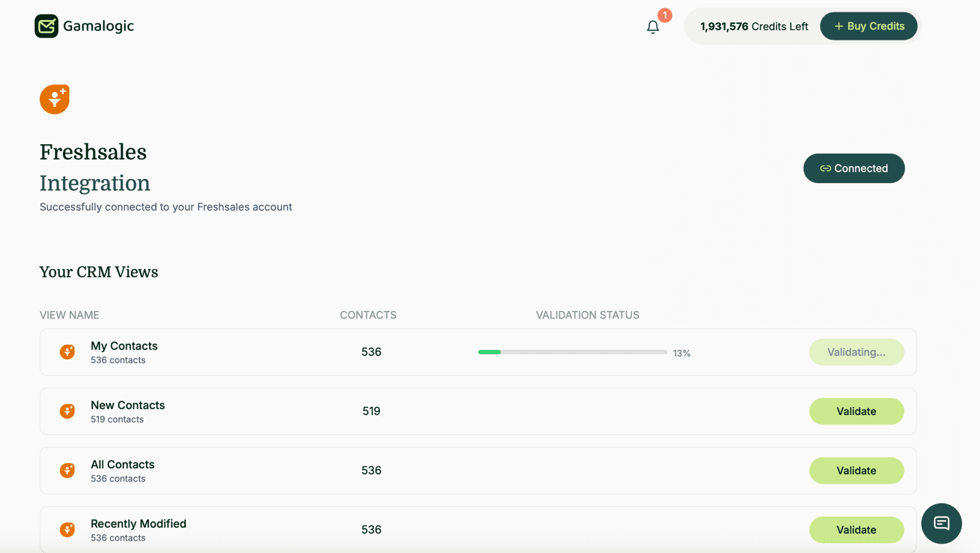This screenshot has width=980, height=553.
Task: Click the Gamalogic envelope logo icon
Action: point(47,26)
